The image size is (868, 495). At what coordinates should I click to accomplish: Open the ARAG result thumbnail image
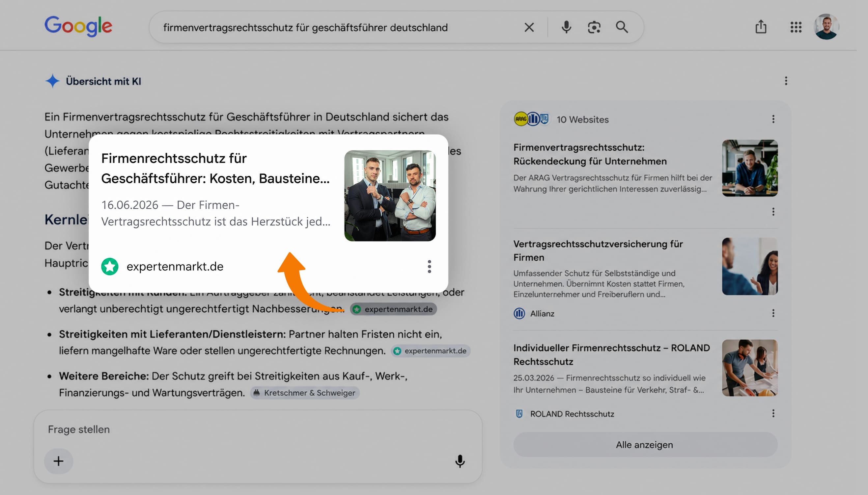[750, 168]
